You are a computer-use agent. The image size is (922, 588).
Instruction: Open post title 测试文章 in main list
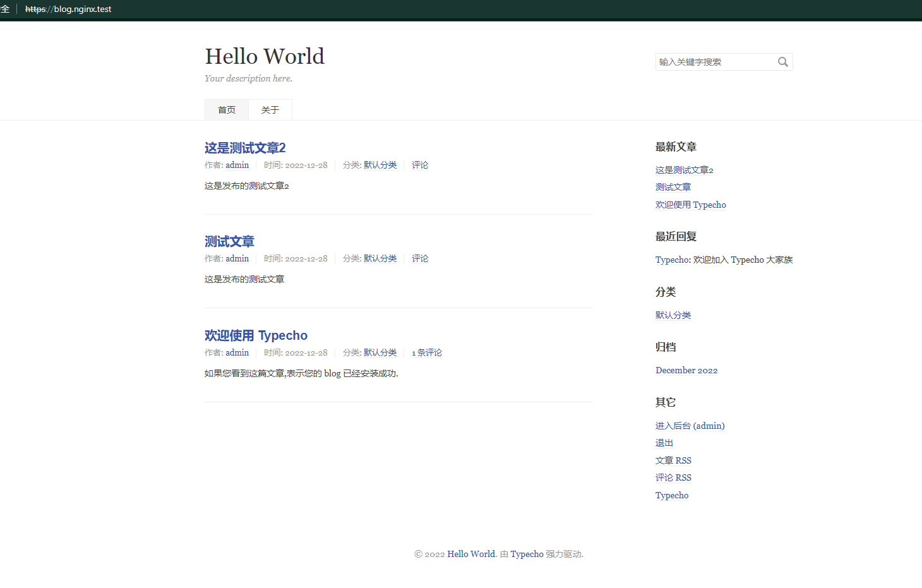(229, 241)
